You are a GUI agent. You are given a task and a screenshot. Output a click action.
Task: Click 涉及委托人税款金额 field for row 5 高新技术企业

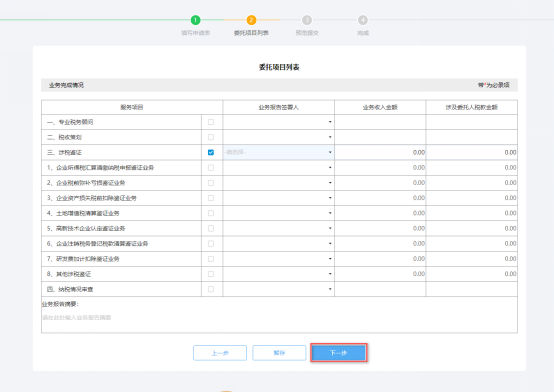(x=472, y=228)
